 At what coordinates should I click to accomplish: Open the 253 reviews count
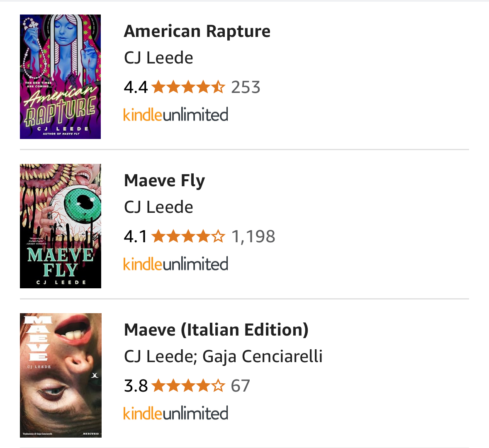click(246, 87)
